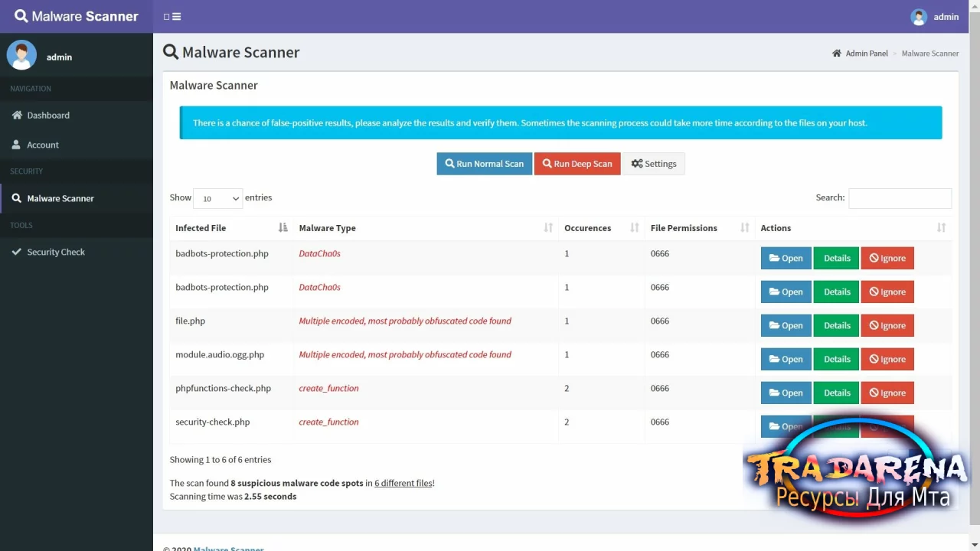Click the module.audio.ogg.php file name
980x551 pixels.
point(220,354)
